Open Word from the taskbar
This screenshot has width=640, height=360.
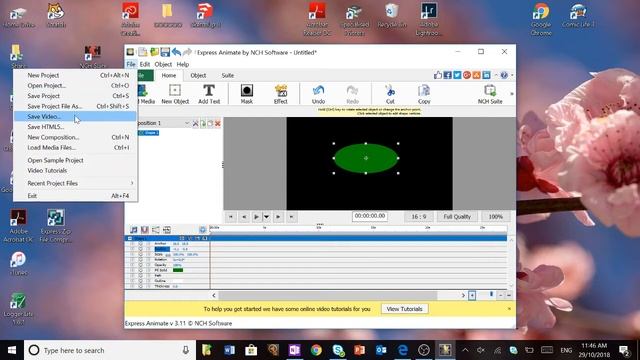(229, 350)
